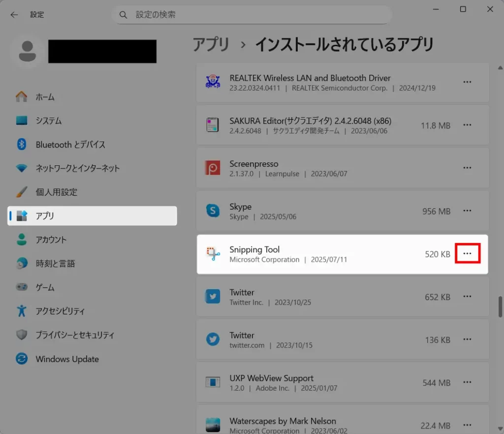Click the apps icon beside アプリ
504x434 pixels.
(22, 216)
